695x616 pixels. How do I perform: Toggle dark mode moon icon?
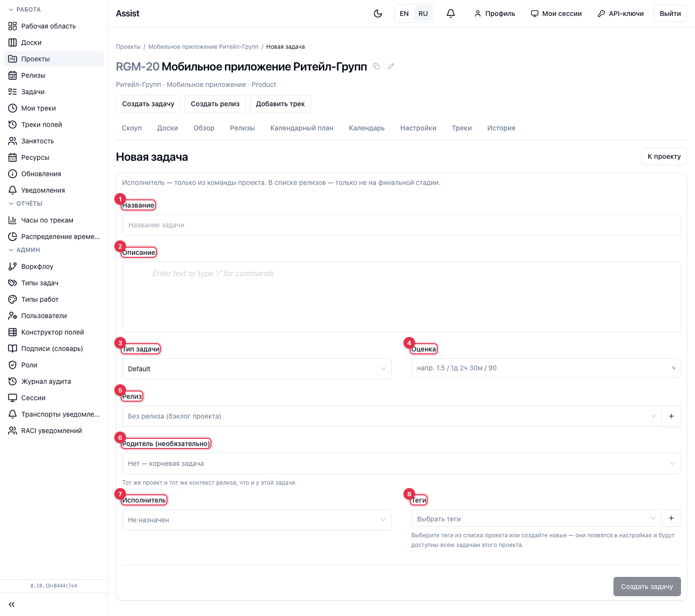378,14
